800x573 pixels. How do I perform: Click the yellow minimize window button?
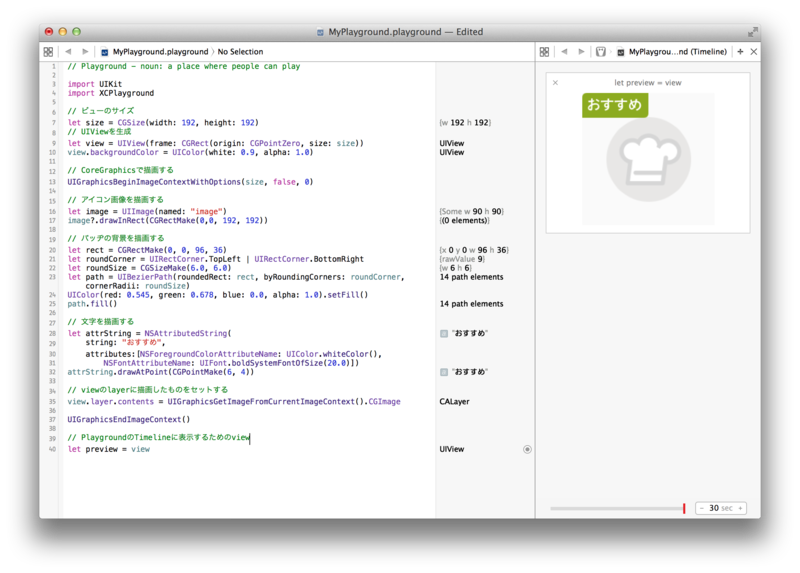click(63, 32)
